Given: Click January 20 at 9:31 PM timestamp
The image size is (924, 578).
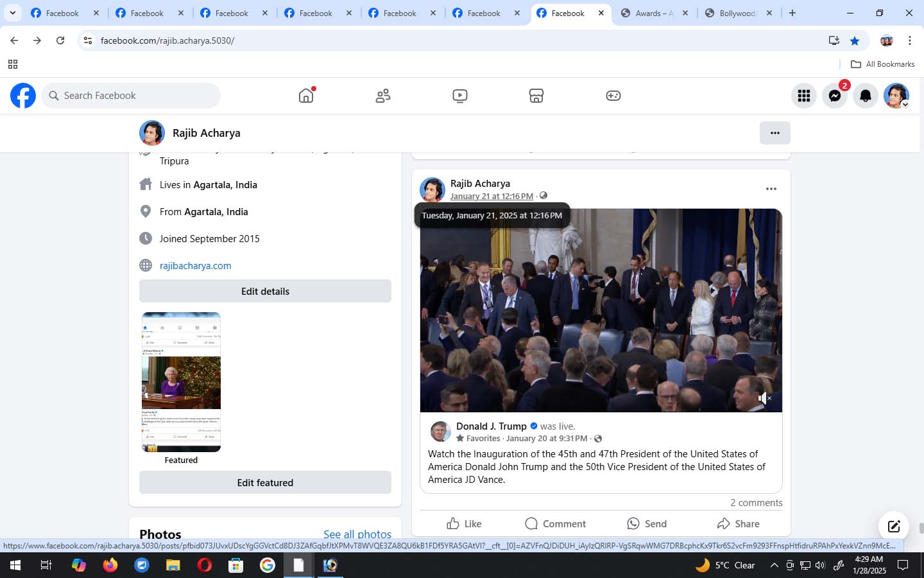Looking at the screenshot, I should point(547,438).
